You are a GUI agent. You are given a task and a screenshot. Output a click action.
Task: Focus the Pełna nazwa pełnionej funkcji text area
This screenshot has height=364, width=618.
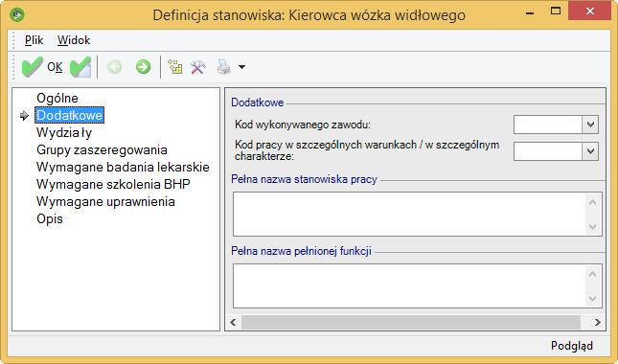pyautogui.click(x=410, y=286)
